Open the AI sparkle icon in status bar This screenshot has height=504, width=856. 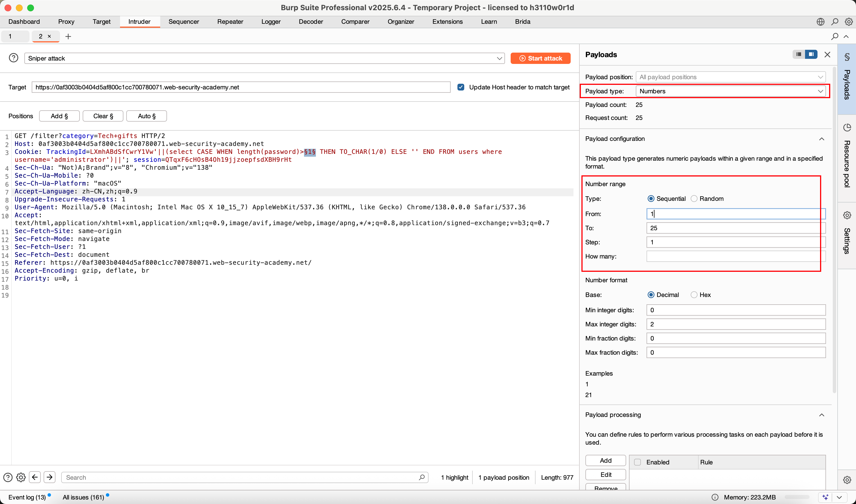coord(825,497)
